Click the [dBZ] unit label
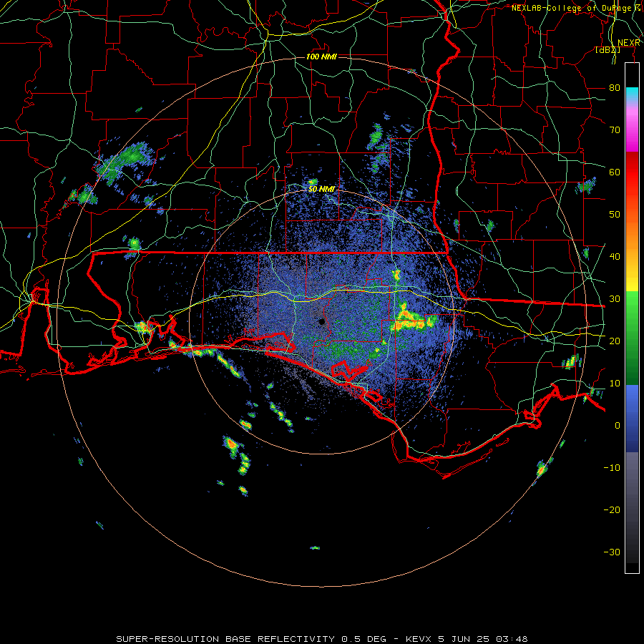 coord(608,49)
